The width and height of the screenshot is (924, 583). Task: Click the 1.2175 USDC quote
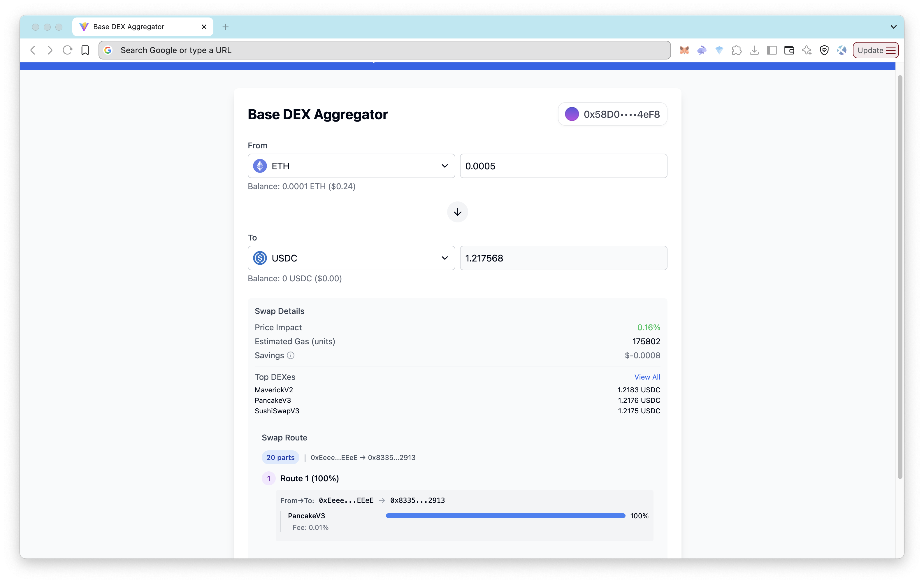[x=639, y=411]
